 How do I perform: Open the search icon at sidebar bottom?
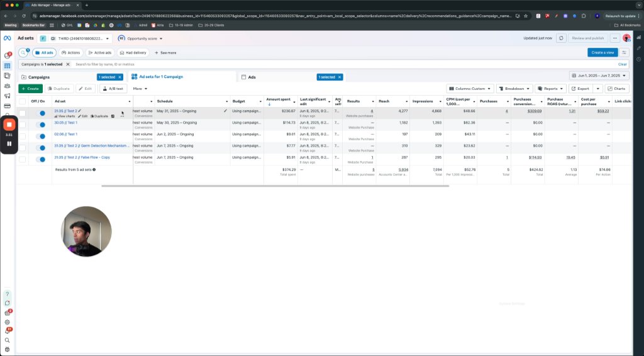[7, 340]
